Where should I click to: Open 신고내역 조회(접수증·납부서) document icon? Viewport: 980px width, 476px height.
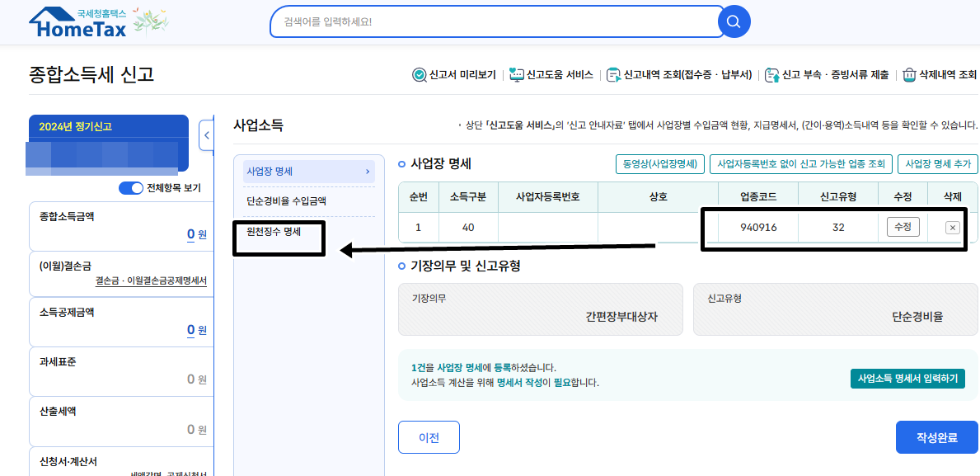(612, 74)
